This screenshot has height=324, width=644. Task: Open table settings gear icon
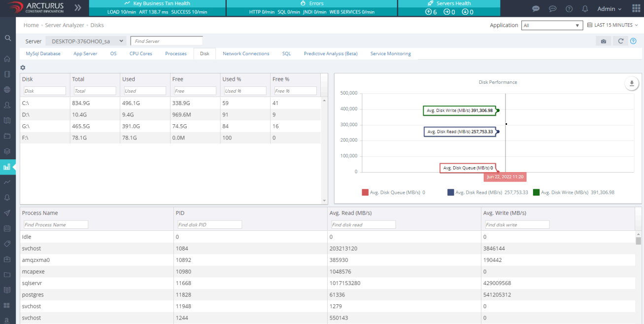[x=23, y=68]
